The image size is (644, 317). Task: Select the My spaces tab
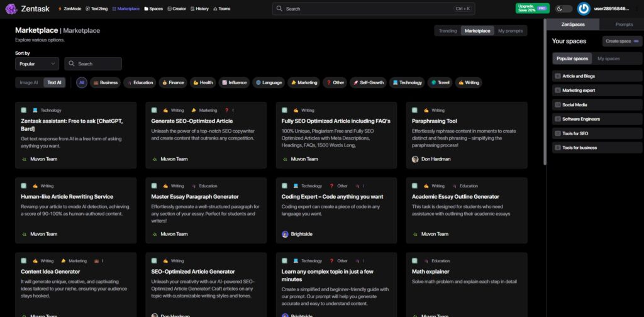point(608,58)
